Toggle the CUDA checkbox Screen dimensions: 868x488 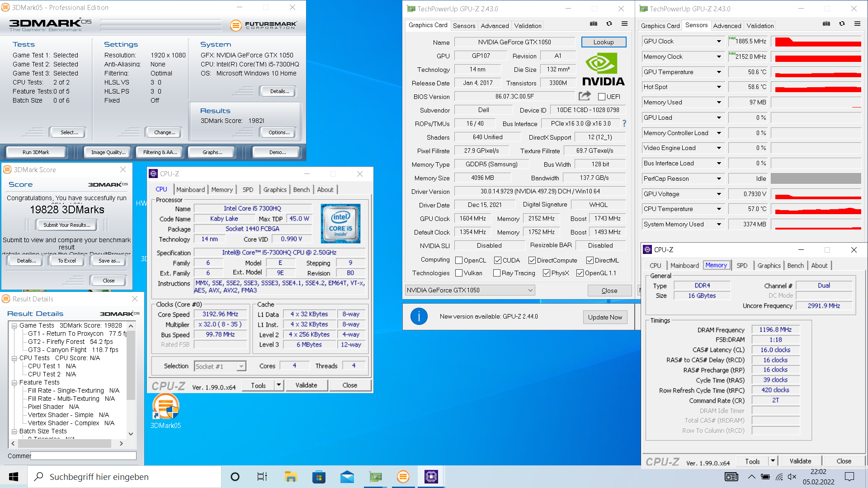click(498, 260)
